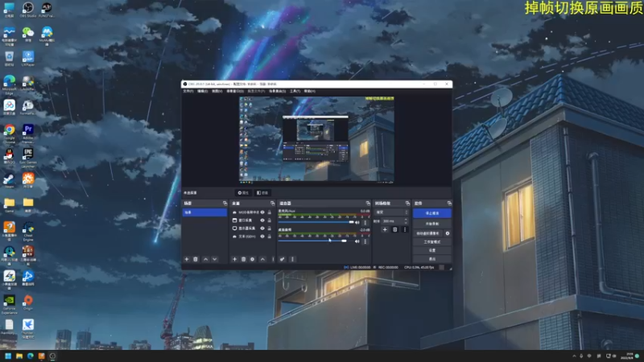This screenshot has height=362, width=644.
Task: Open the Windows Start menu on taskbar
Action: point(8,356)
